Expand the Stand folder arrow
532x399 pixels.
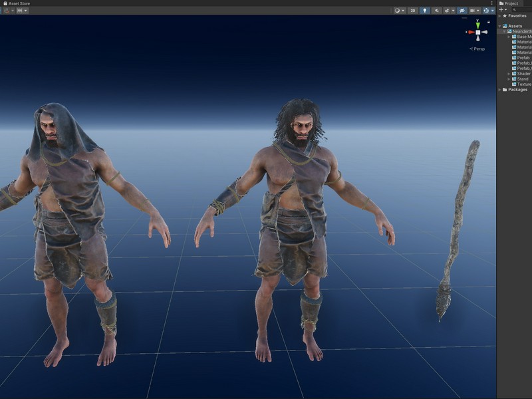click(509, 79)
